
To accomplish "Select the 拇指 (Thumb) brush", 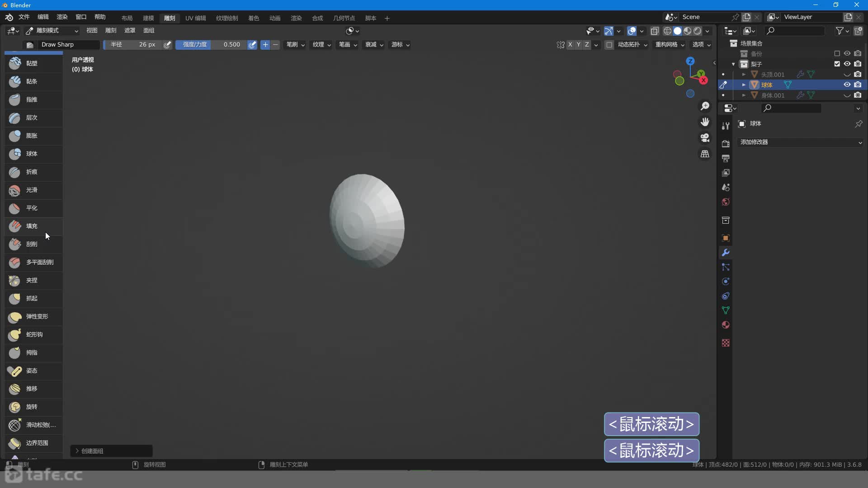I will [x=33, y=352].
